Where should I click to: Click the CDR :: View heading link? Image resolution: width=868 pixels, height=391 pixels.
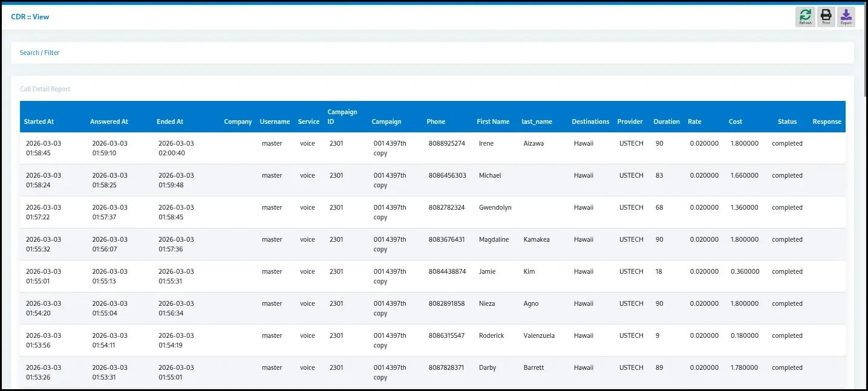tap(30, 16)
